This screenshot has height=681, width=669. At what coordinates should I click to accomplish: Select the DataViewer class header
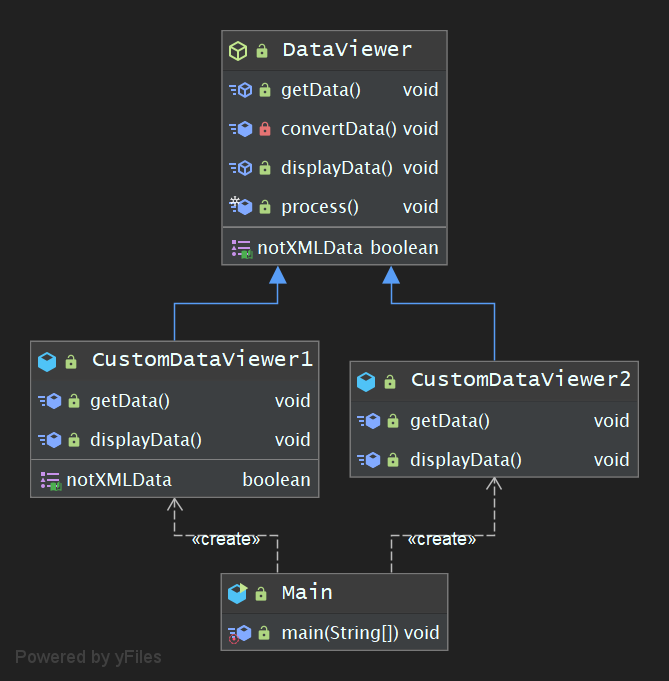coord(346,50)
